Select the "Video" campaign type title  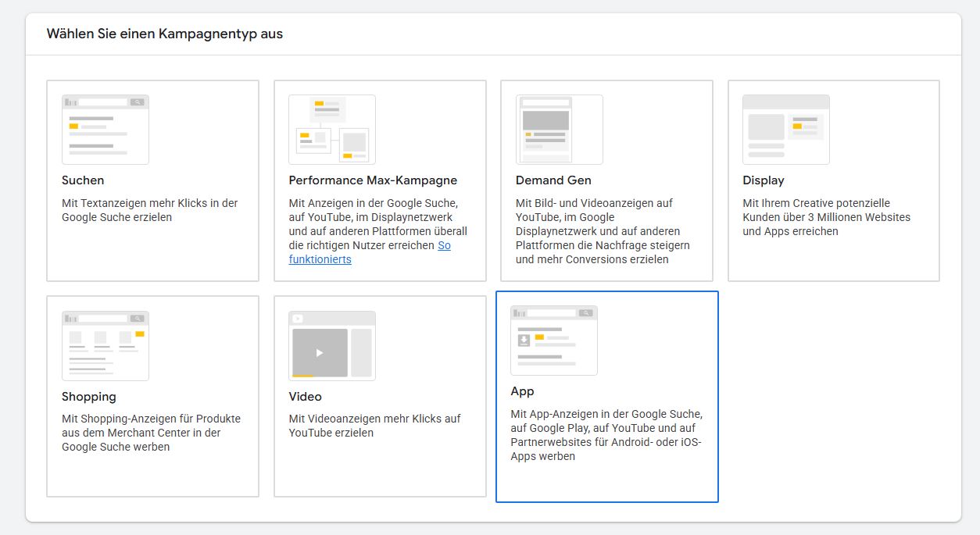(x=305, y=397)
